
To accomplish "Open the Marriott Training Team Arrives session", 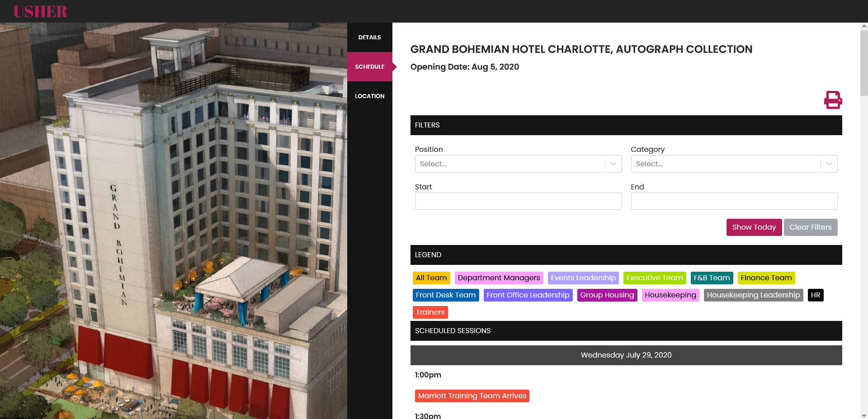I will [x=472, y=396].
